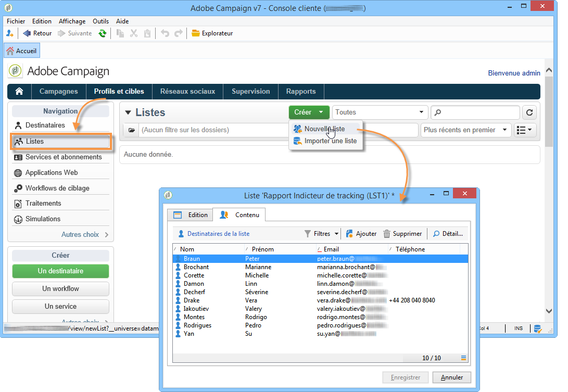Viewport: 568px width, 392px height.
Task: Click the Bienvenue admin link
Action: click(514, 73)
